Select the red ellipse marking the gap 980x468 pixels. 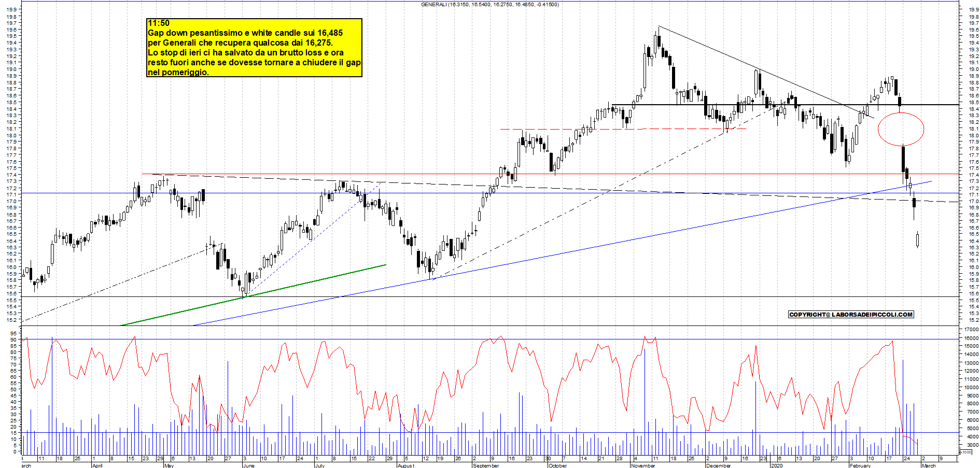[x=901, y=129]
